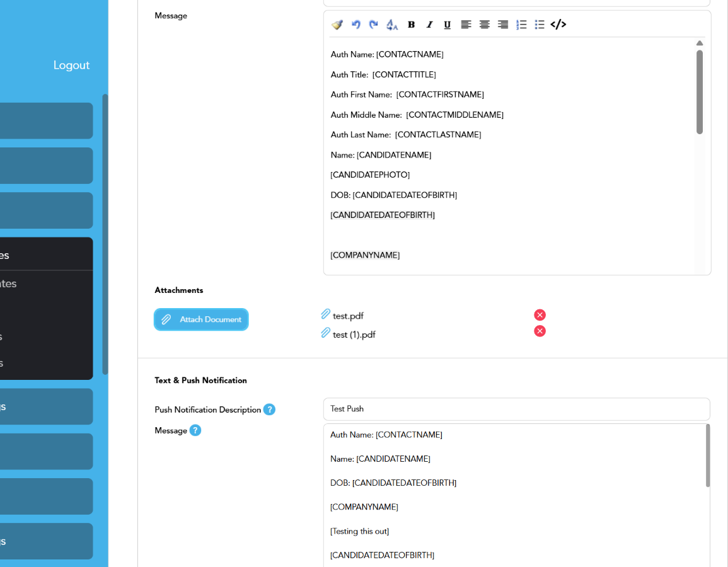Log out using the Logout link
The height and width of the screenshot is (567, 728).
(x=71, y=66)
